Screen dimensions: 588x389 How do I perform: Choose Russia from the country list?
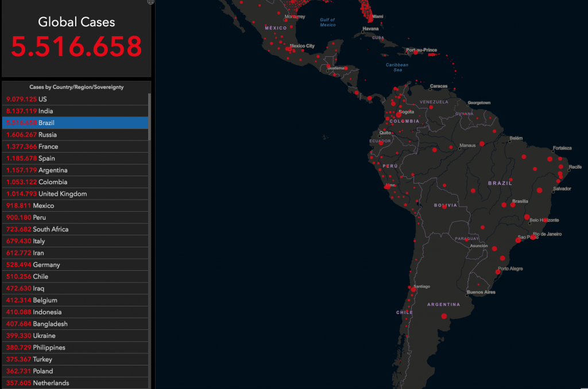point(75,135)
